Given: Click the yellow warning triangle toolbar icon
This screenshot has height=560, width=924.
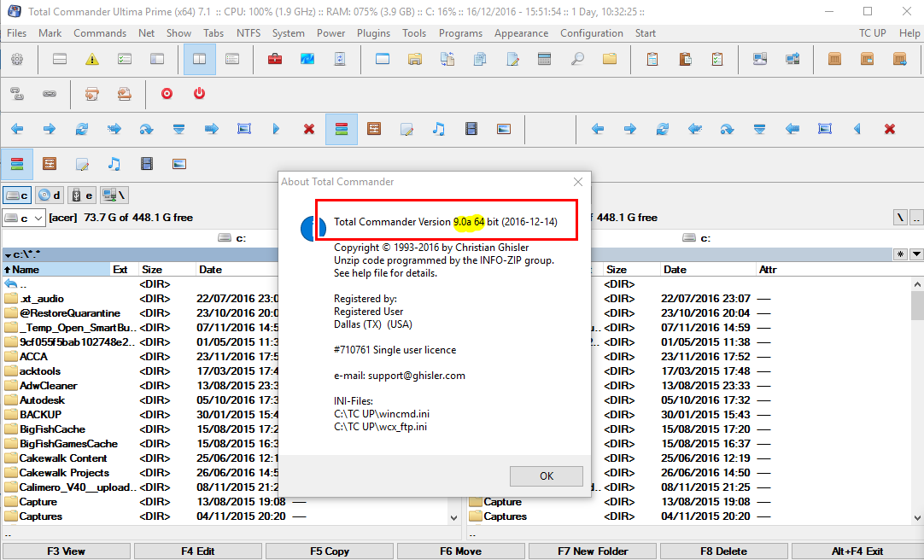Looking at the screenshot, I should (92, 60).
